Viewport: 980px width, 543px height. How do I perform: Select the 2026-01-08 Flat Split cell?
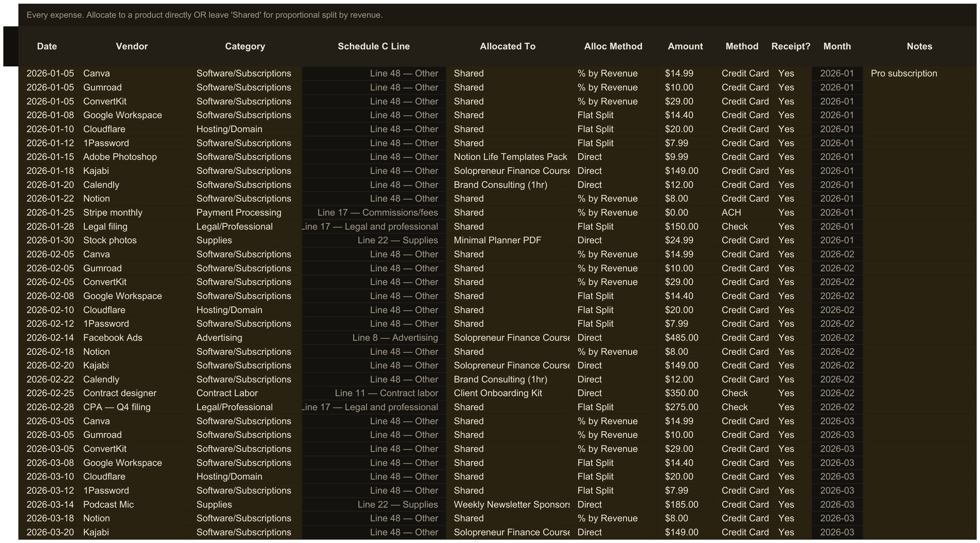point(613,115)
